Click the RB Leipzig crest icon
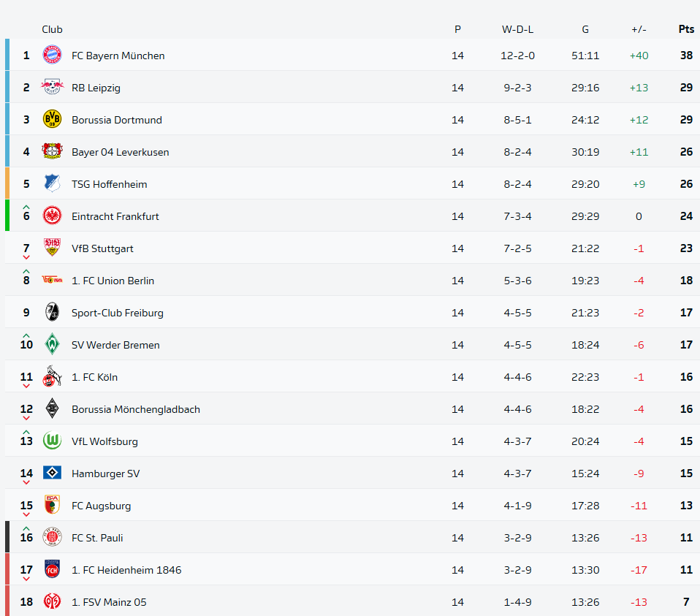 tap(52, 88)
